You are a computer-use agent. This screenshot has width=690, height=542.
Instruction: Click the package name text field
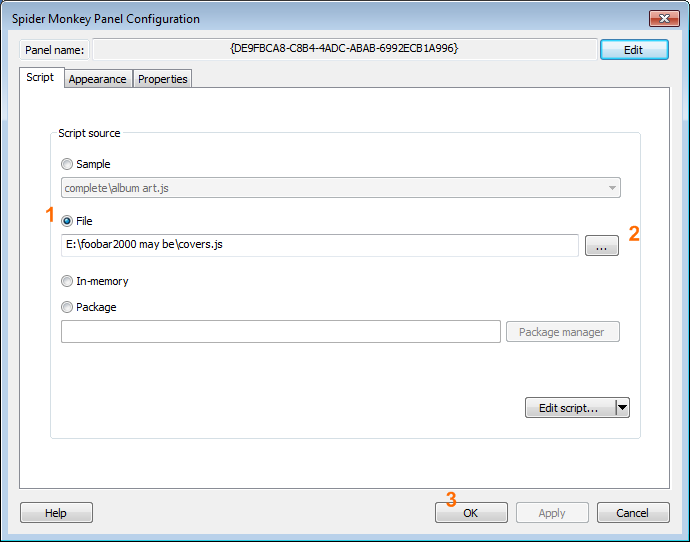click(x=280, y=332)
